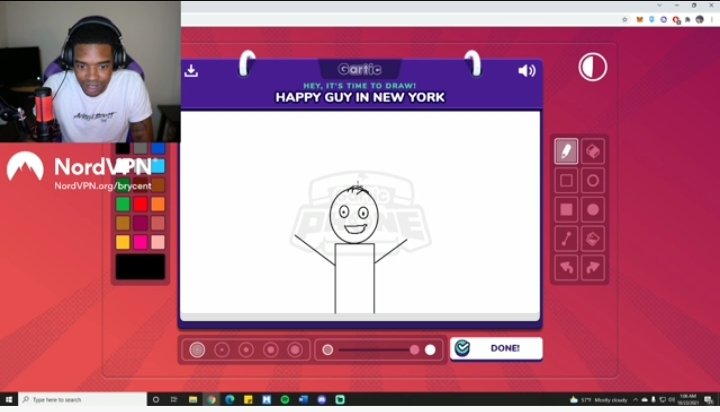720x412 pixels.
Task: Pick the orange color swatch
Action: [158, 204]
